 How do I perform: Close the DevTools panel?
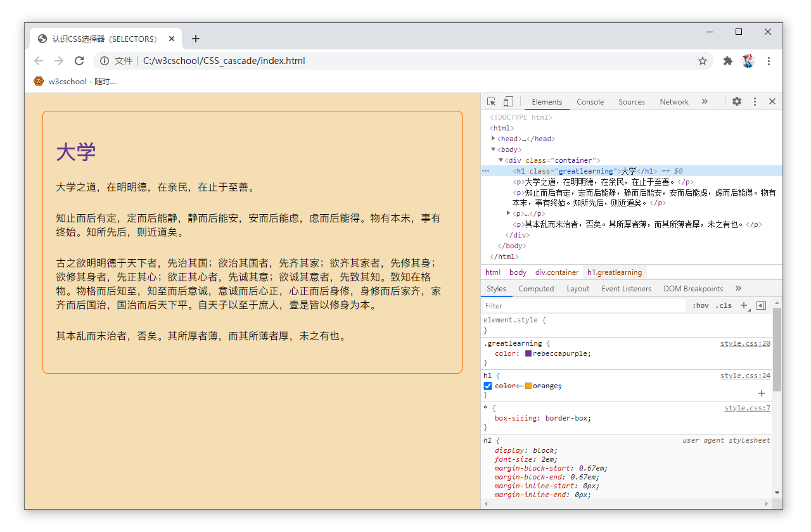pyautogui.click(x=772, y=102)
